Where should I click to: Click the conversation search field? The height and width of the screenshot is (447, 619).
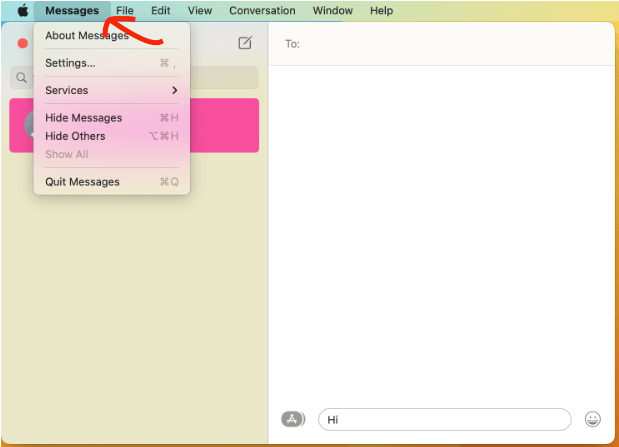(x=134, y=77)
